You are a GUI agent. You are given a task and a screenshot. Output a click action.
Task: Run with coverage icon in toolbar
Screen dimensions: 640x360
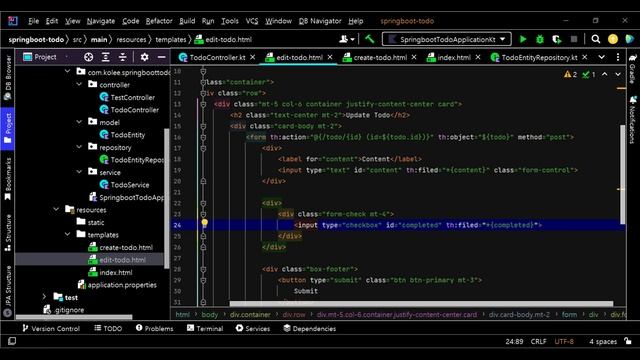click(557, 39)
